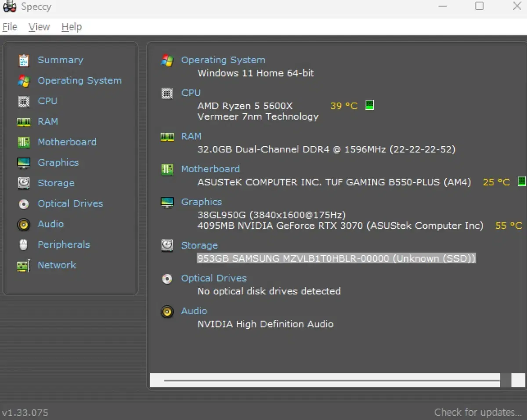Click the CPU heading link in summary
Screen dimensions: 527x420
[x=191, y=93]
